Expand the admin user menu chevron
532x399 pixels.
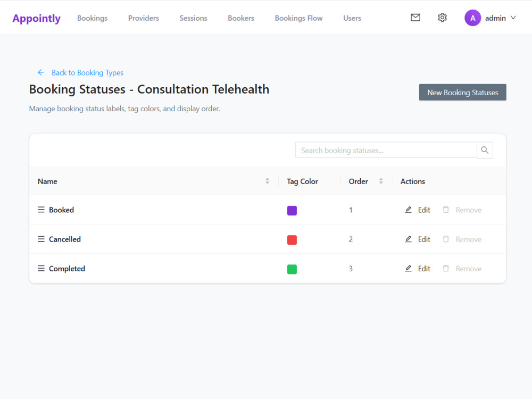(513, 18)
